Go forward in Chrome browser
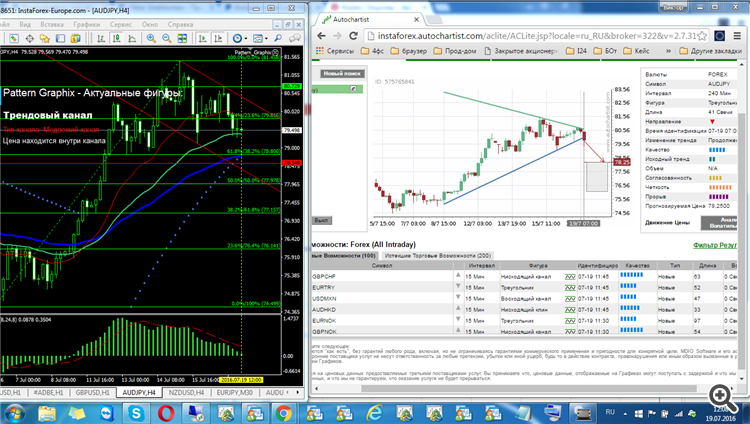The height and width of the screenshot is (424, 750). (337, 36)
